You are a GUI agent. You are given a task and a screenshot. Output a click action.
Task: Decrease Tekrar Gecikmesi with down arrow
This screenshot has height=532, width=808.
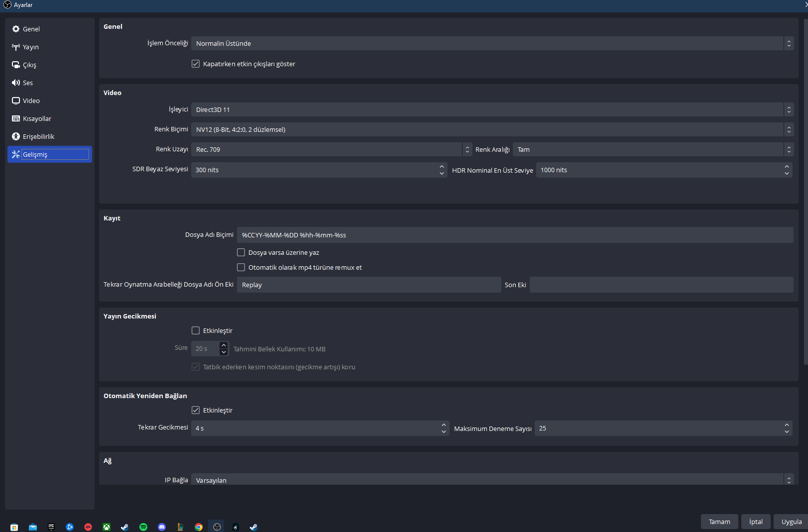(x=444, y=431)
